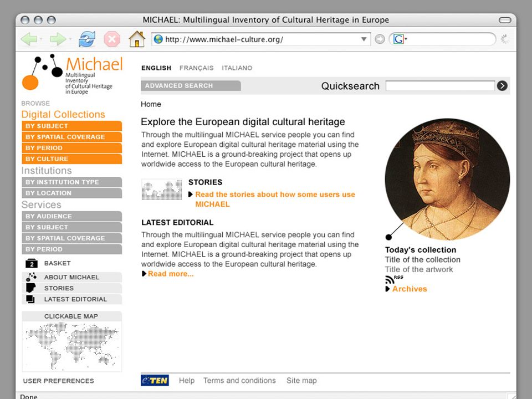Image resolution: width=532 pixels, height=399 pixels.
Task: Click the CLICKABLE MAP header
Action: [72, 316]
